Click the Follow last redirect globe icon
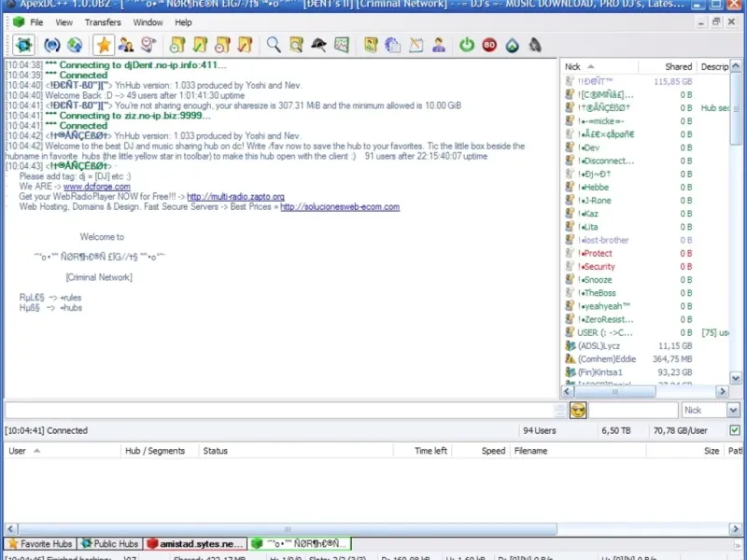Viewport: 747px width, 560px height. pos(75,45)
